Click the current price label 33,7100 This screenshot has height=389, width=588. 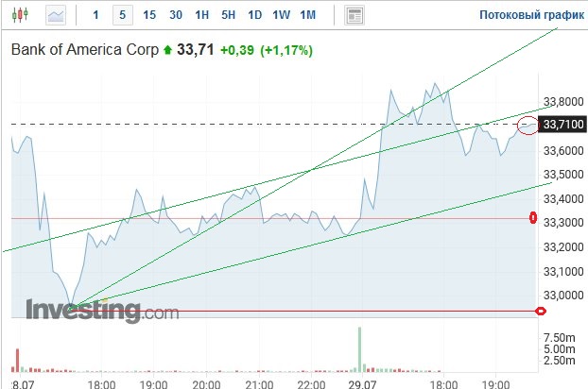(562, 125)
